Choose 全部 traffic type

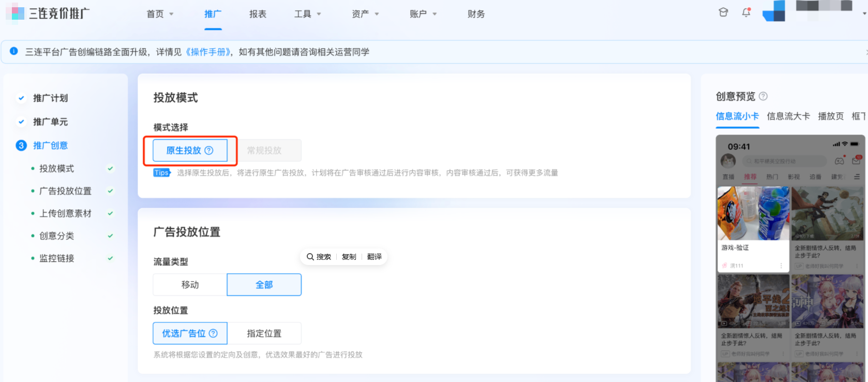click(264, 285)
